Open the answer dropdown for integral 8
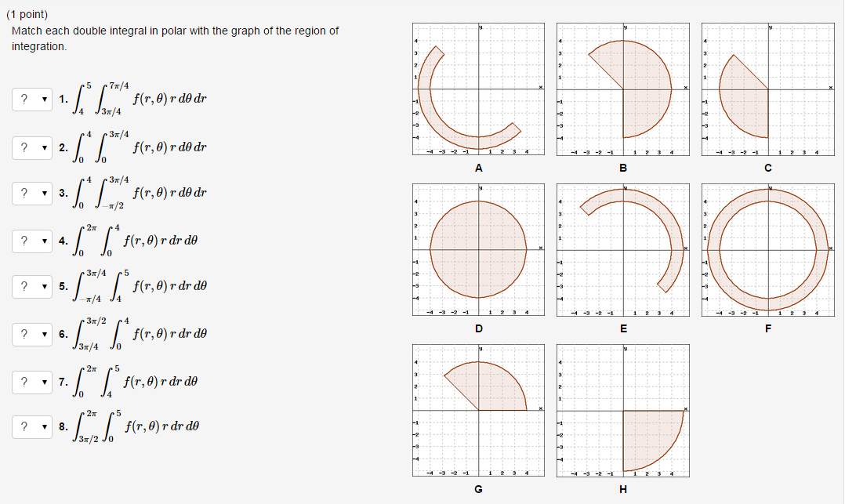Viewport: 845px width, 504px height. point(31,428)
